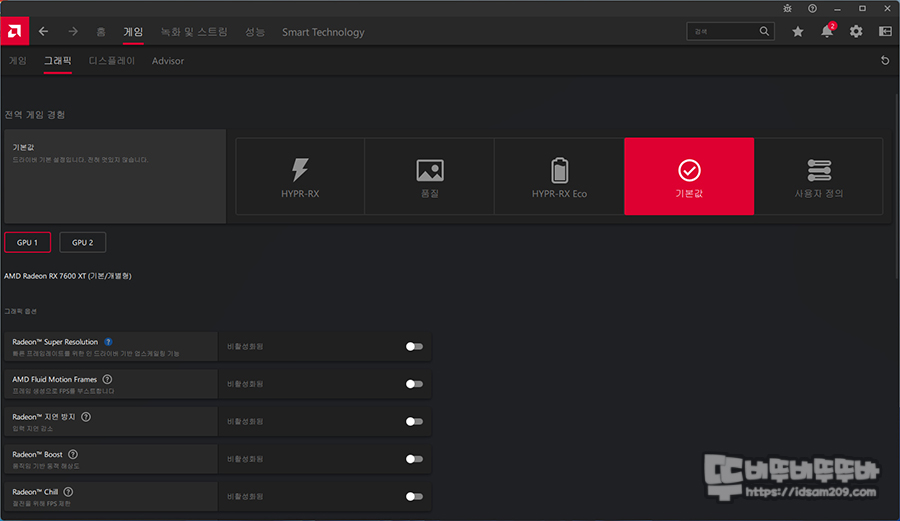Reset graphics settings with the undo icon
The height and width of the screenshot is (521, 900).
coord(885,60)
